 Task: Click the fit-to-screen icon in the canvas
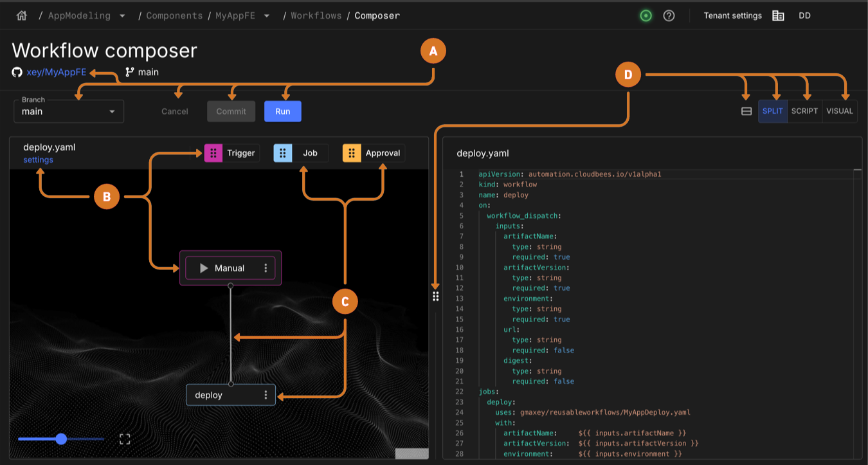click(125, 438)
